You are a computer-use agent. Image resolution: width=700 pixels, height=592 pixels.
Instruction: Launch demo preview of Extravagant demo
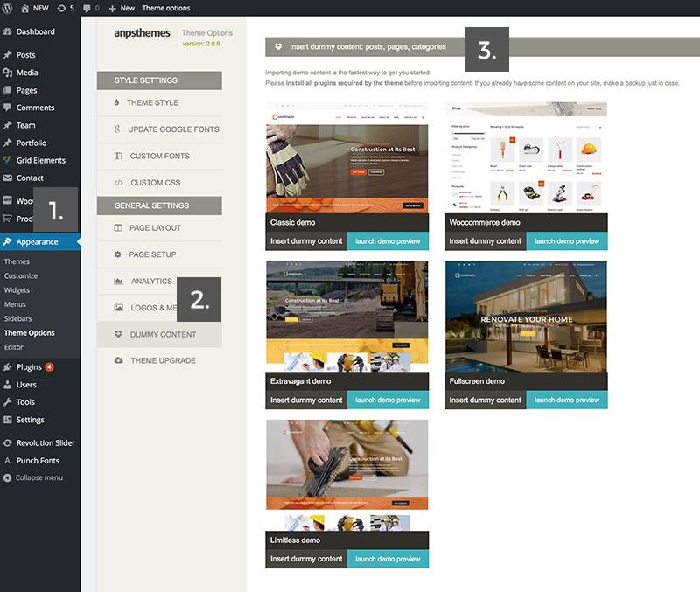[388, 400]
